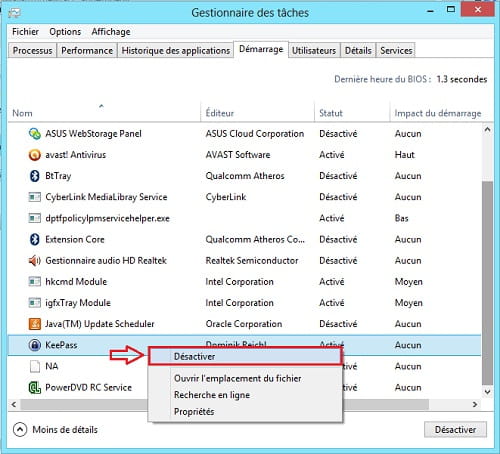Select Java(TM) Update Scheduler entry
The height and width of the screenshot is (454, 500).
100,324
